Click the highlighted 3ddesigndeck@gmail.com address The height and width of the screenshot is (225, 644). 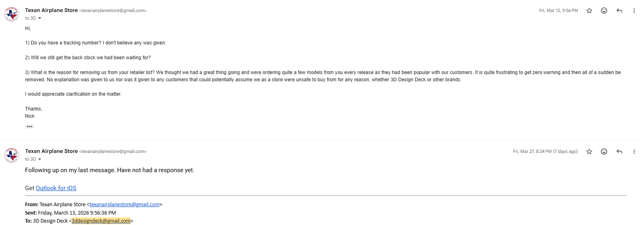tap(101, 221)
